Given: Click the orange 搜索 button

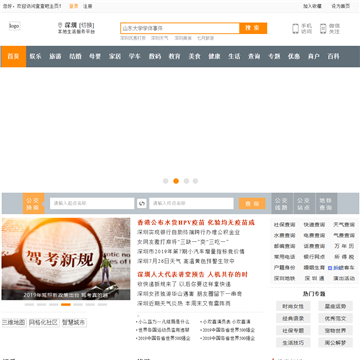Looking at the screenshot, I should tap(253, 28).
